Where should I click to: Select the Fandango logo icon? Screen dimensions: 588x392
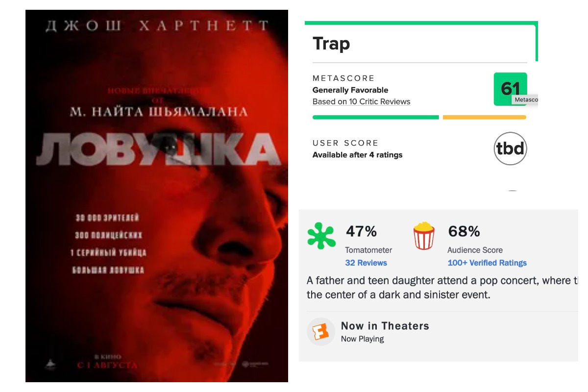(321, 331)
